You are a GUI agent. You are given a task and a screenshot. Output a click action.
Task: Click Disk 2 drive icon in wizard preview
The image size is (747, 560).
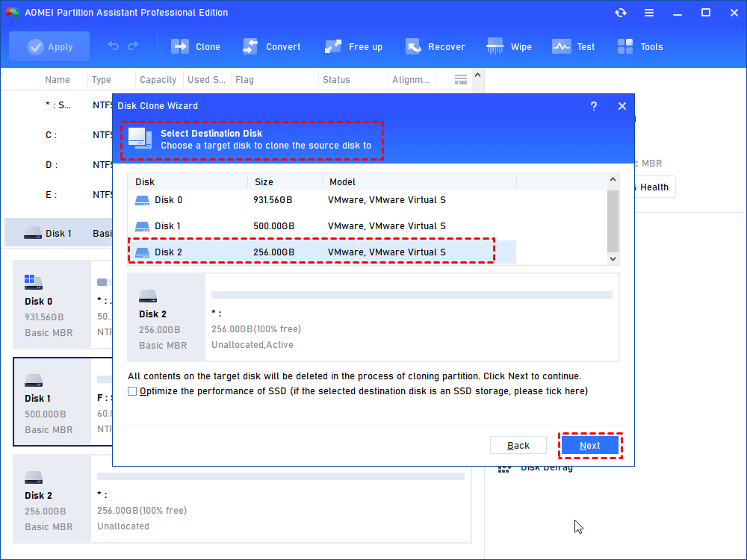pyautogui.click(x=148, y=296)
